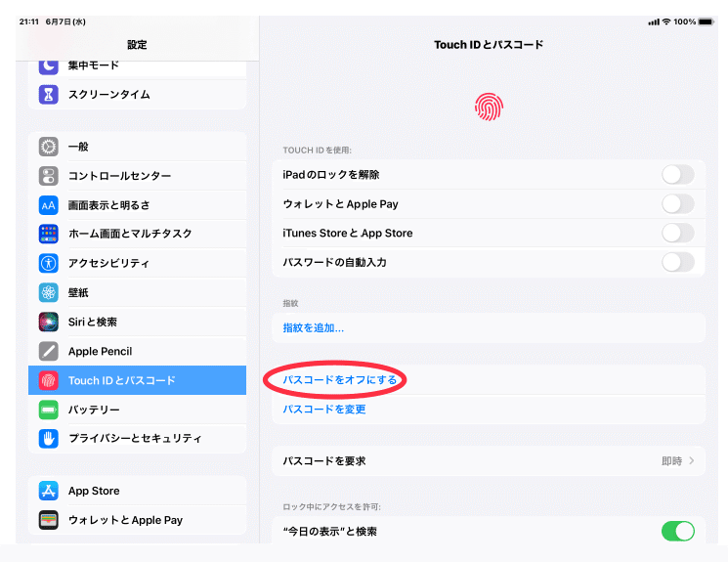Screen dimensions: 728x562
Task: Select Touch IDとパスコード in sidebar
Action: [138, 380]
